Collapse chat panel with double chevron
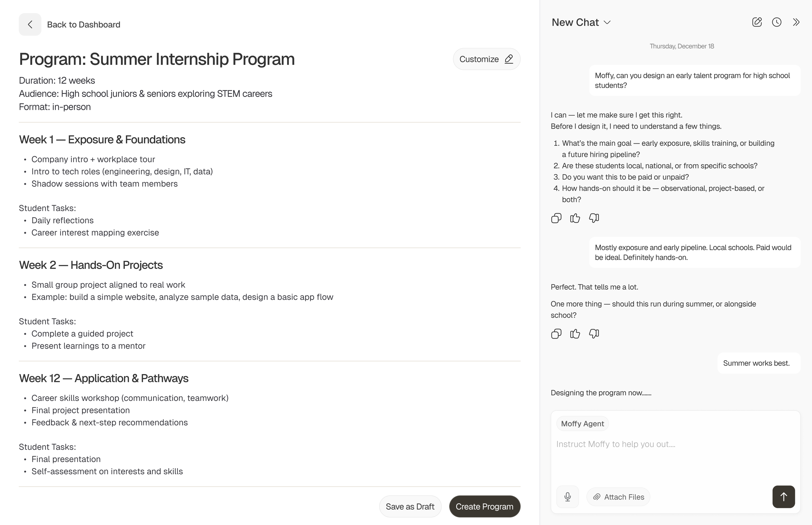The image size is (812, 525). pyautogui.click(x=796, y=22)
